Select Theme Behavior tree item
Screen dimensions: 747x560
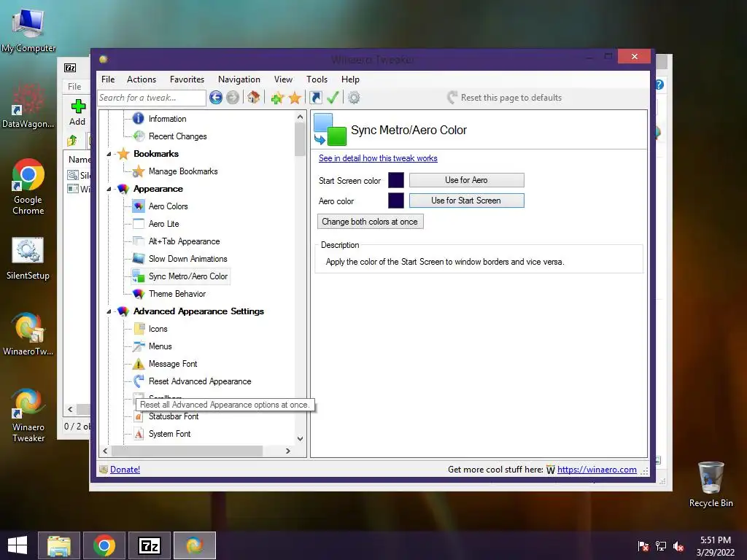pos(177,294)
